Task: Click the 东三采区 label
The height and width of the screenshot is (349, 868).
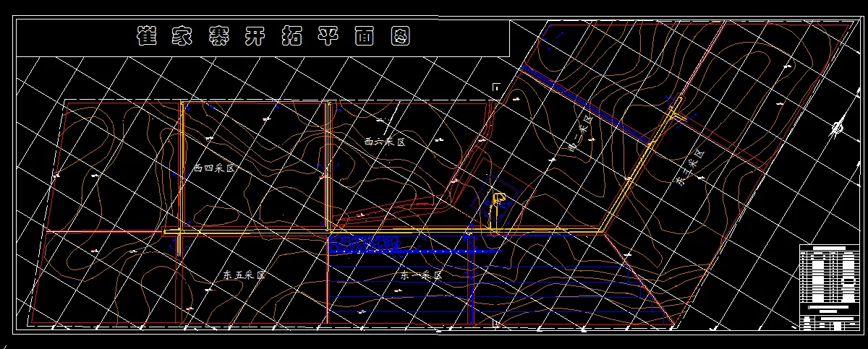Action: coord(689,168)
